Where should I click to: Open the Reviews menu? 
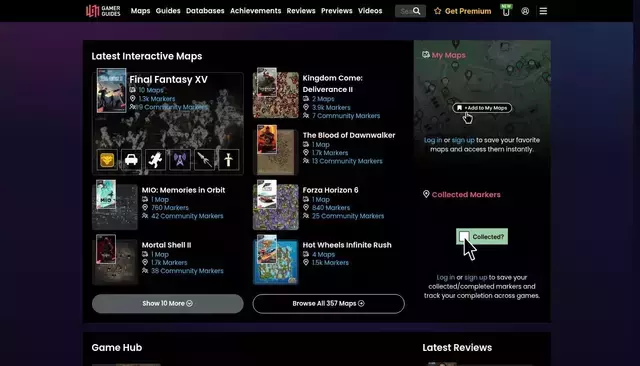301,11
